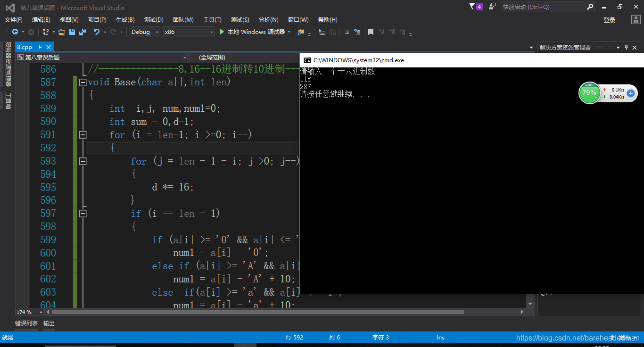Open the 错误列表 bottom tab
Viewport: 644px width, 347px height.
point(26,323)
